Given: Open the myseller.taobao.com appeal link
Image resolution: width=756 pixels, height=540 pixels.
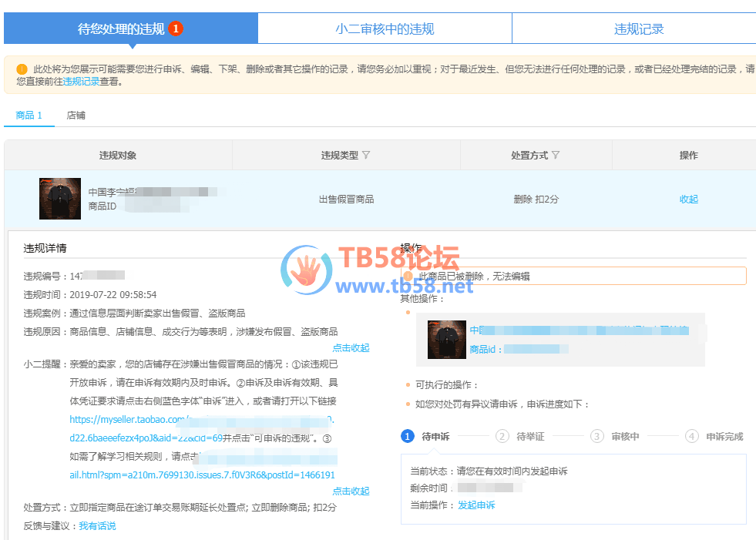Looking at the screenshot, I should [127, 420].
